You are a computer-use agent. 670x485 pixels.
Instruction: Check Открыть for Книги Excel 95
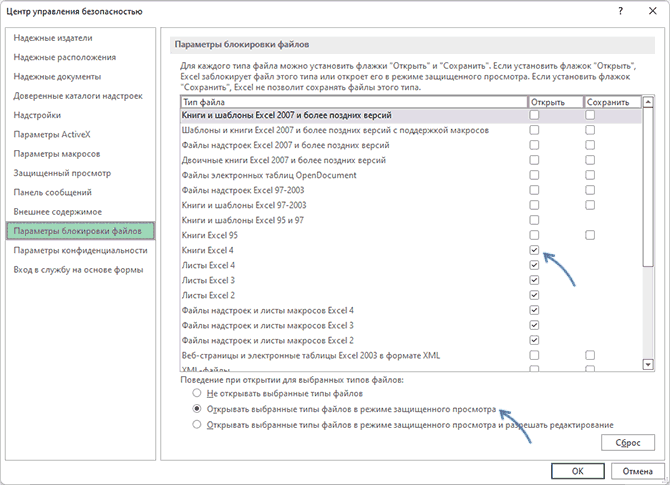(x=534, y=235)
